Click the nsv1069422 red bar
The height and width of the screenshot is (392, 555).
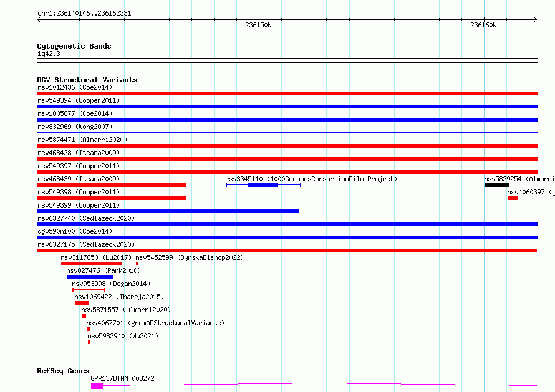[82, 303]
